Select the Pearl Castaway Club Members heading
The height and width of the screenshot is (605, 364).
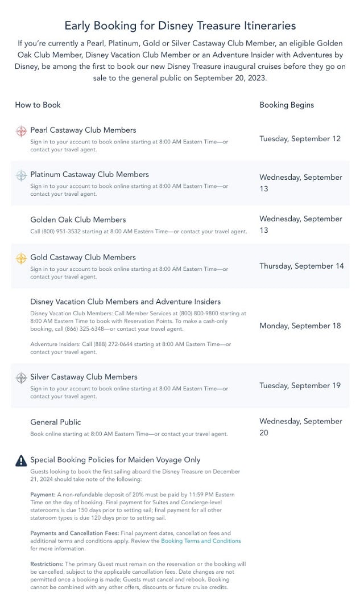tap(83, 130)
